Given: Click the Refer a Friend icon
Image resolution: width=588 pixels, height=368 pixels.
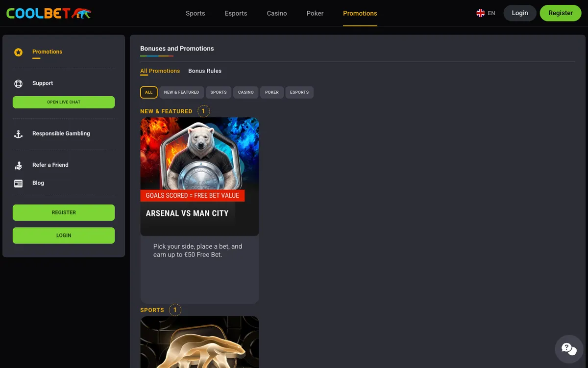Looking at the screenshot, I should click(18, 165).
